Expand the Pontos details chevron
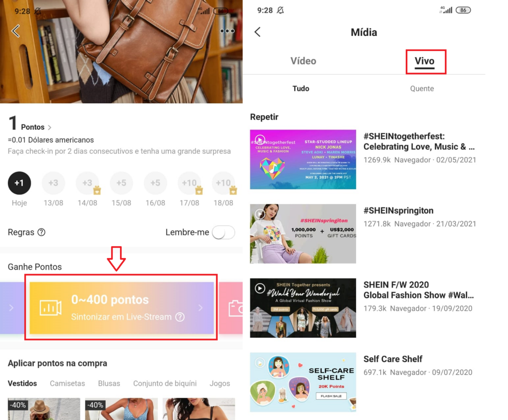 pyautogui.click(x=50, y=128)
